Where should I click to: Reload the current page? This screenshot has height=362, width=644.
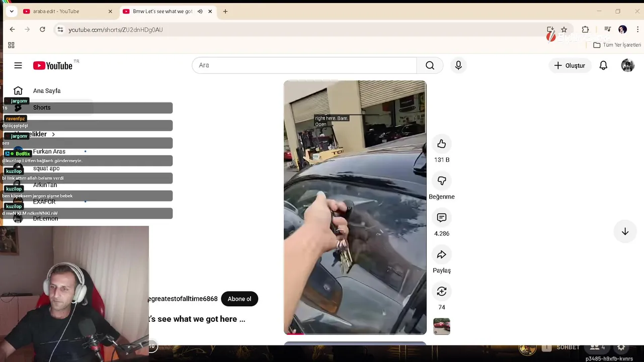coord(42,30)
